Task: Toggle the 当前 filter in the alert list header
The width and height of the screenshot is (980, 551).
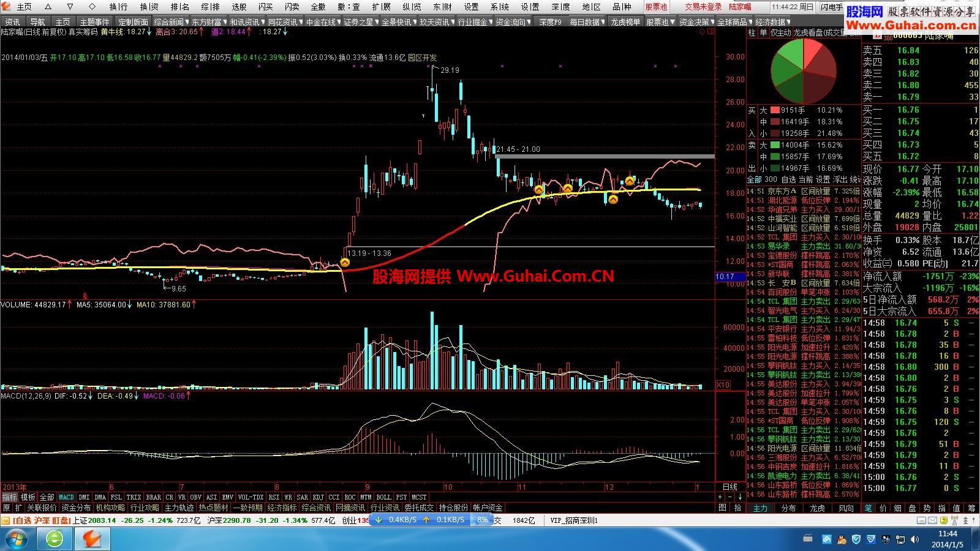Action: pyautogui.click(x=805, y=179)
